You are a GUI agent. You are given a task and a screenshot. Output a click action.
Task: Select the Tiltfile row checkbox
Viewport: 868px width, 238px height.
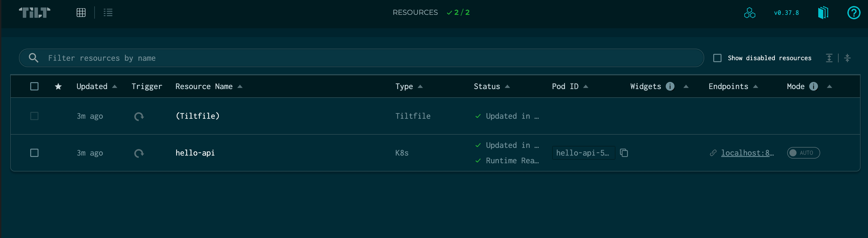[34, 116]
